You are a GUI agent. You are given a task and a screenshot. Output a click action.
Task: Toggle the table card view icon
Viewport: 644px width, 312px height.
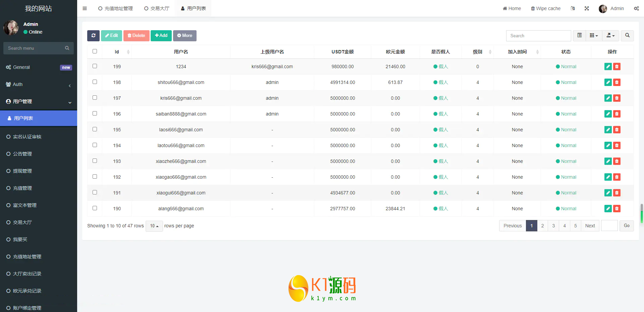(x=579, y=36)
